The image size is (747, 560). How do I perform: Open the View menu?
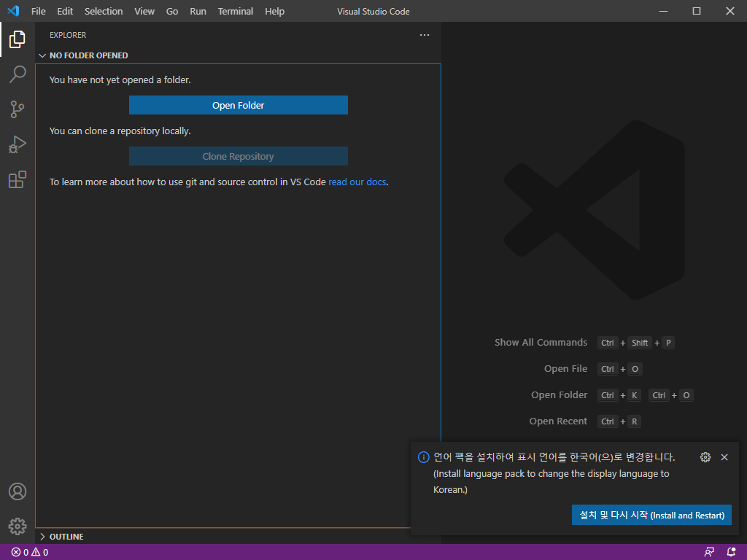coord(144,11)
